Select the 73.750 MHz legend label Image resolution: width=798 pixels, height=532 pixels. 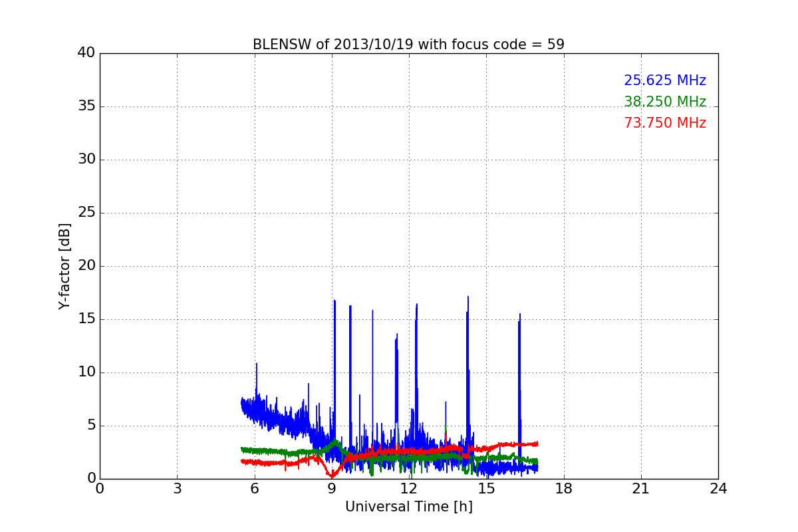pos(665,123)
